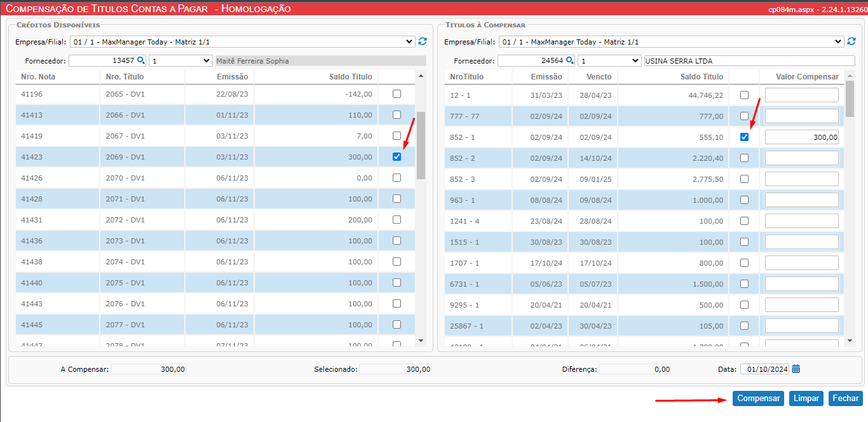Click the Fechar button

(x=846, y=398)
